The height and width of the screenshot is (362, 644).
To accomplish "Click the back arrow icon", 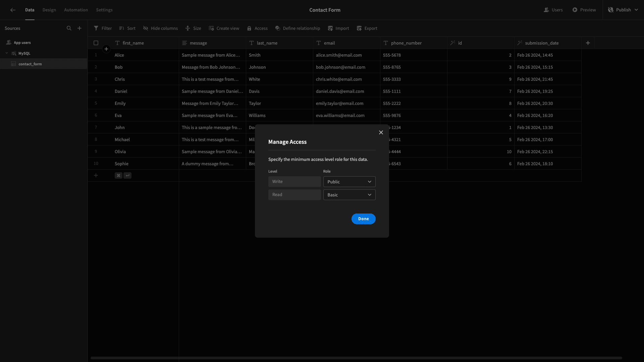I will 13,10.
